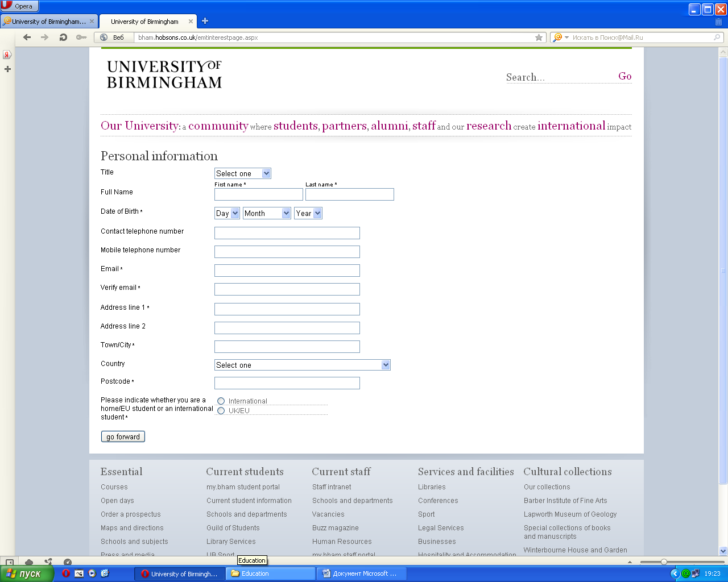Close the active University of Birmingham tab
This screenshot has width=728, height=582.
click(191, 22)
